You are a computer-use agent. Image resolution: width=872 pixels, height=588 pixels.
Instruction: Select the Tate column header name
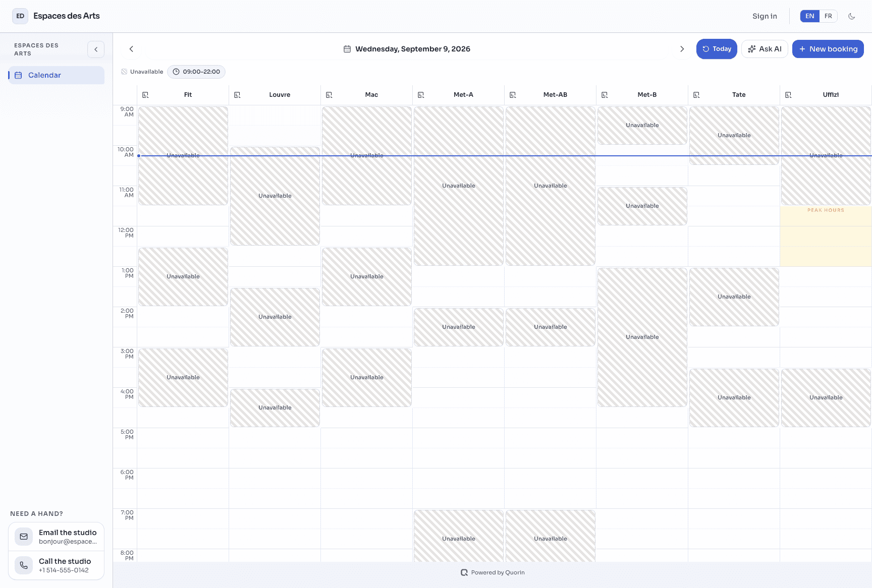[x=739, y=95]
